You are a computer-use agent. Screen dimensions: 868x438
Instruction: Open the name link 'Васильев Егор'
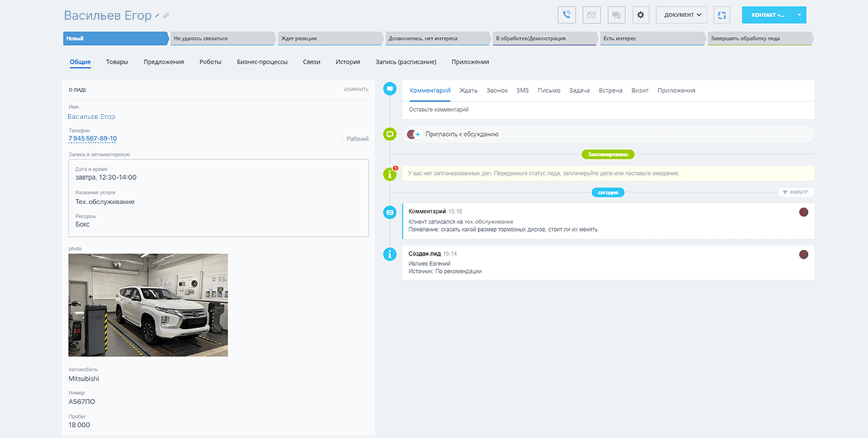pyautogui.click(x=91, y=117)
